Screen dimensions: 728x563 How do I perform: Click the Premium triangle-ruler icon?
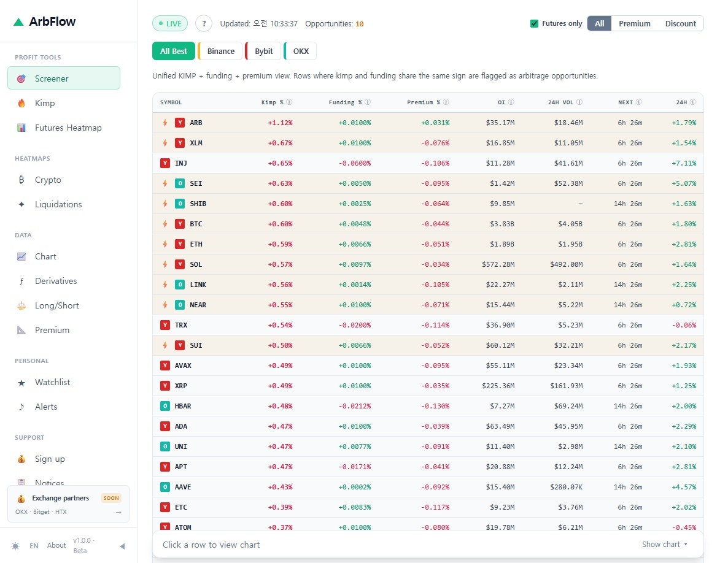pos(21,330)
